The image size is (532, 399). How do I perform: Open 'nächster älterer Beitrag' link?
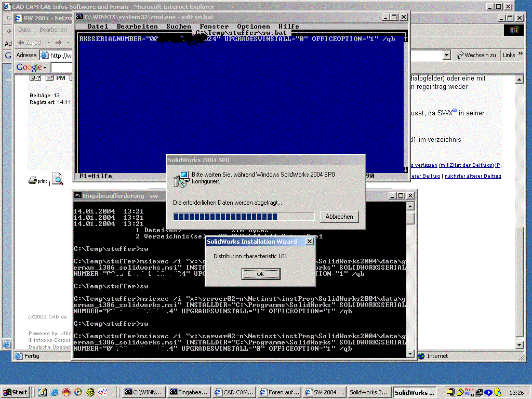coord(473,176)
